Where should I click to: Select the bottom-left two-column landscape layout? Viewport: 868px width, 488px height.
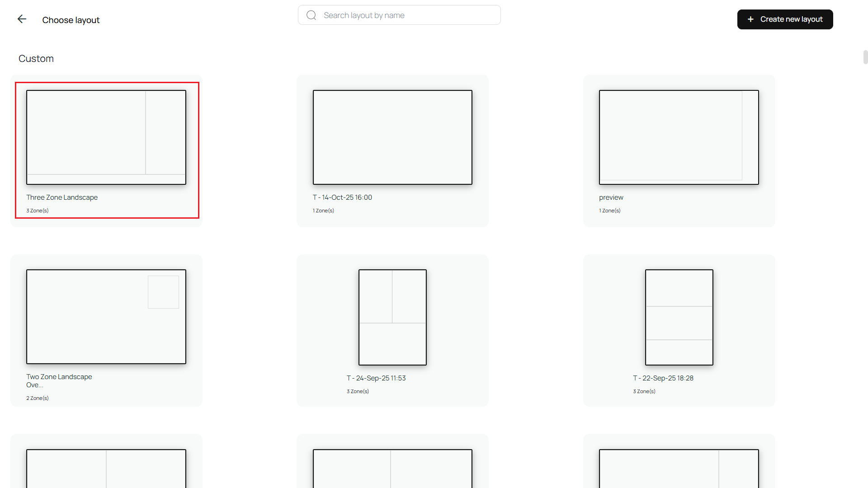[x=106, y=469]
